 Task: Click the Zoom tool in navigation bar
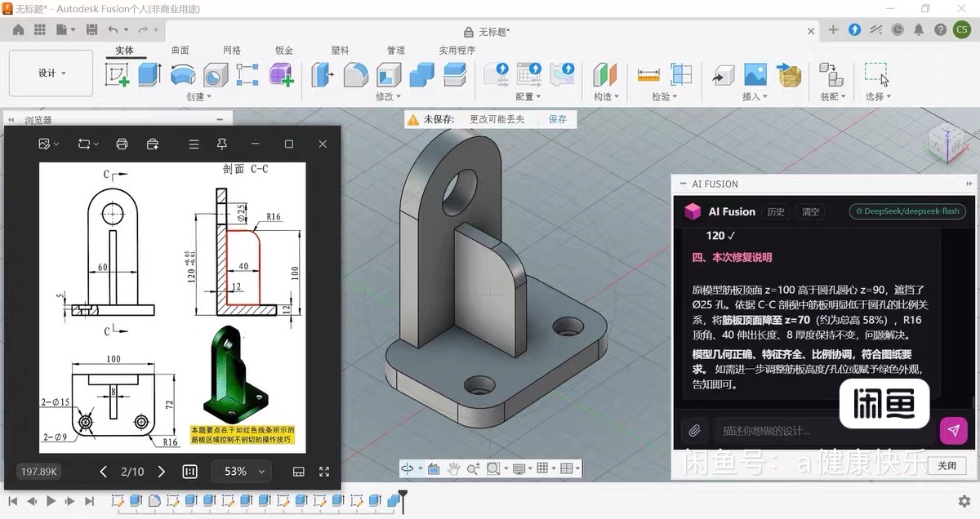tap(473, 468)
